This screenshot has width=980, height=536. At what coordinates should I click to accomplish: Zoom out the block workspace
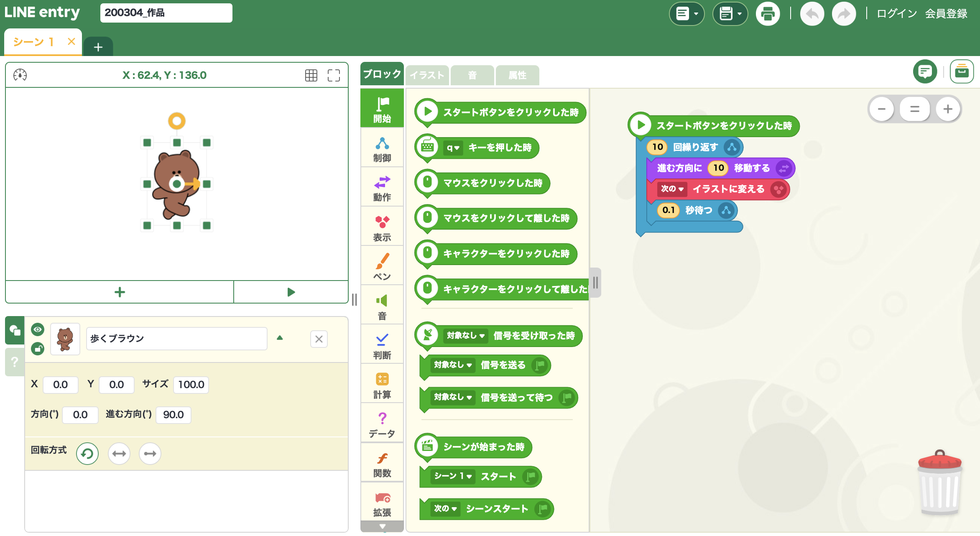(x=882, y=109)
